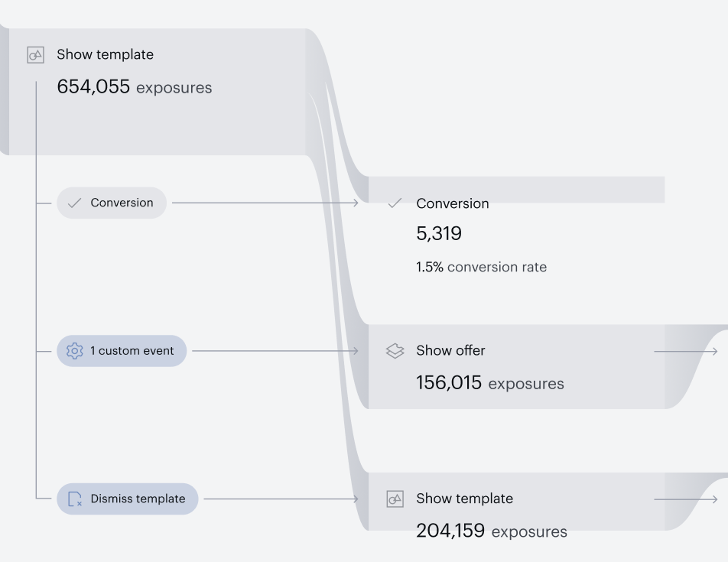Click the checkmark beside Conversion result

tap(395, 203)
